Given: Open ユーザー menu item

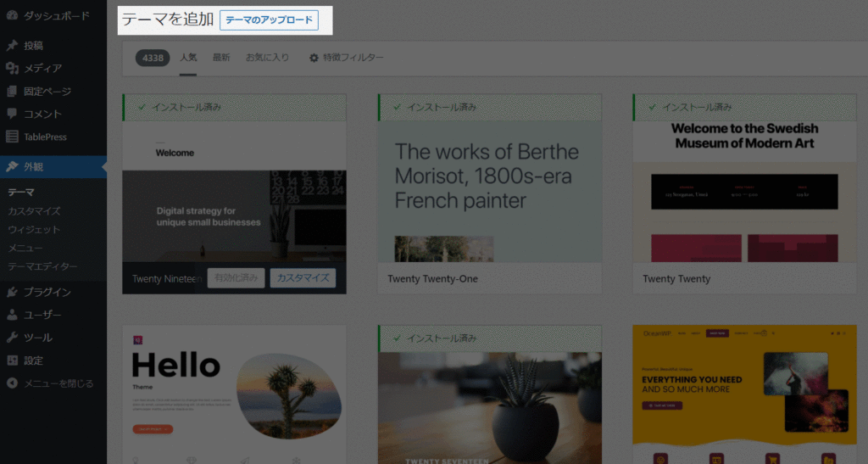Looking at the screenshot, I should coord(53,315).
